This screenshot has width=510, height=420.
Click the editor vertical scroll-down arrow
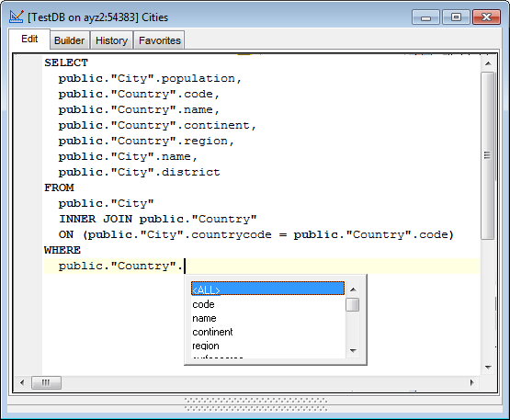488,368
